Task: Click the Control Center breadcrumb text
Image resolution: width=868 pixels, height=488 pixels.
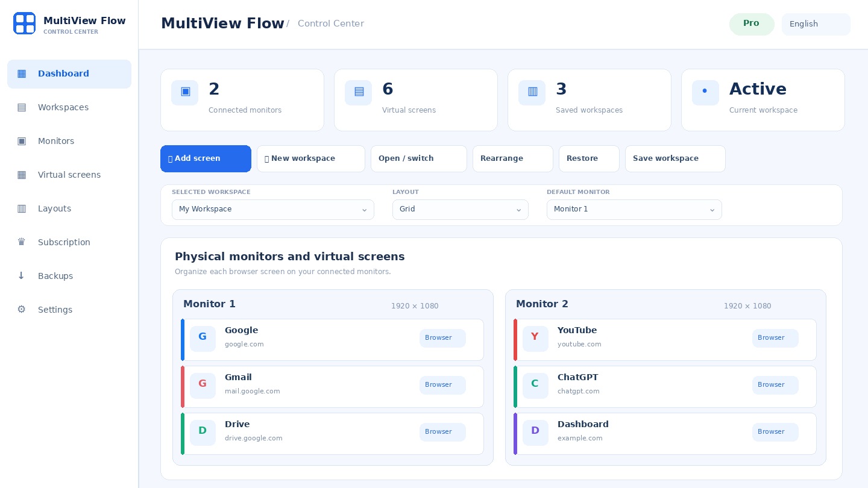Action: tap(331, 24)
